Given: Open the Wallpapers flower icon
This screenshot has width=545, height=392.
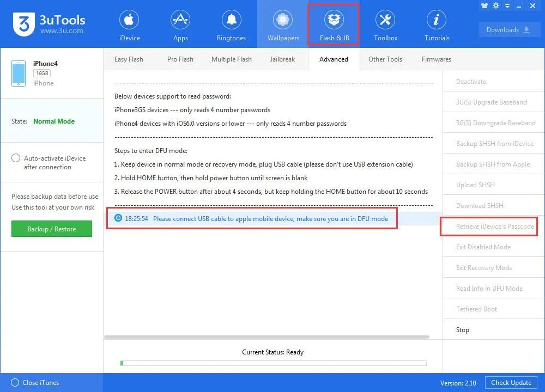Looking at the screenshot, I should (282, 20).
